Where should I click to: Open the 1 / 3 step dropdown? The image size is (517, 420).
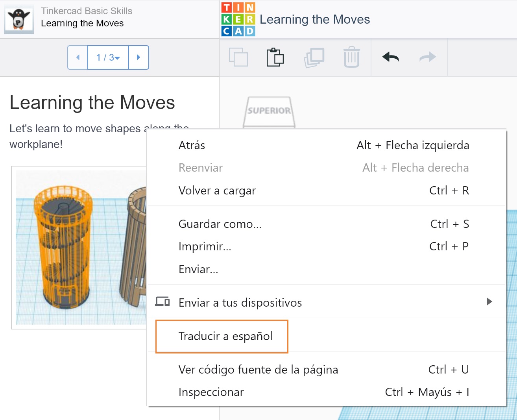point(108,57)
